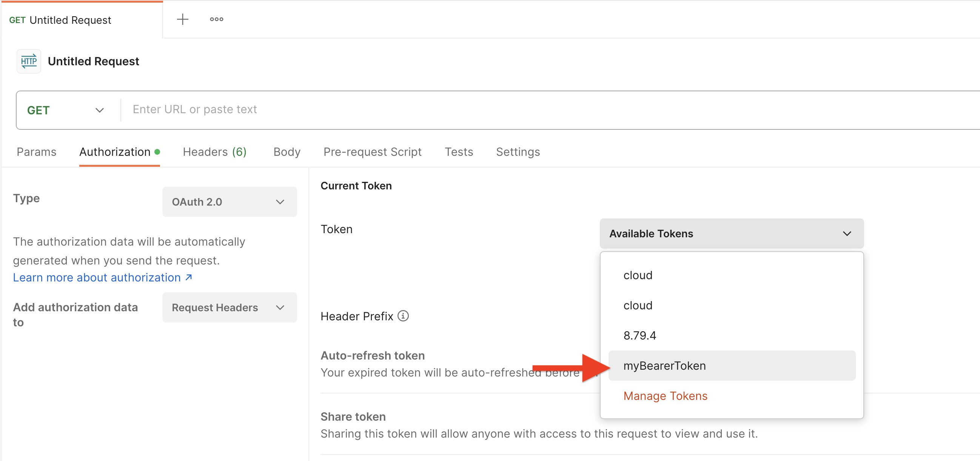Select the GET Untitled Request tab

(x=60, y=20)
